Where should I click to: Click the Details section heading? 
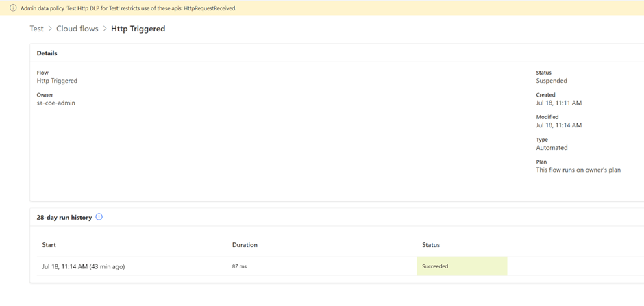[47, 53]
